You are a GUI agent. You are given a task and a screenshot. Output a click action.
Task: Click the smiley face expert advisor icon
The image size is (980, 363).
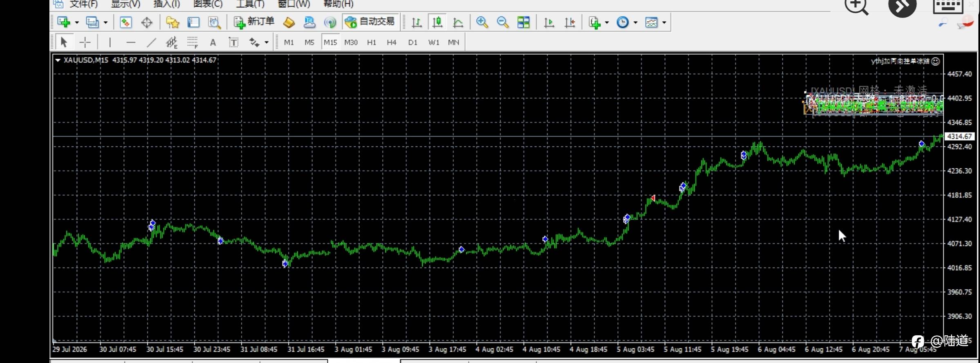click(935, 61)
